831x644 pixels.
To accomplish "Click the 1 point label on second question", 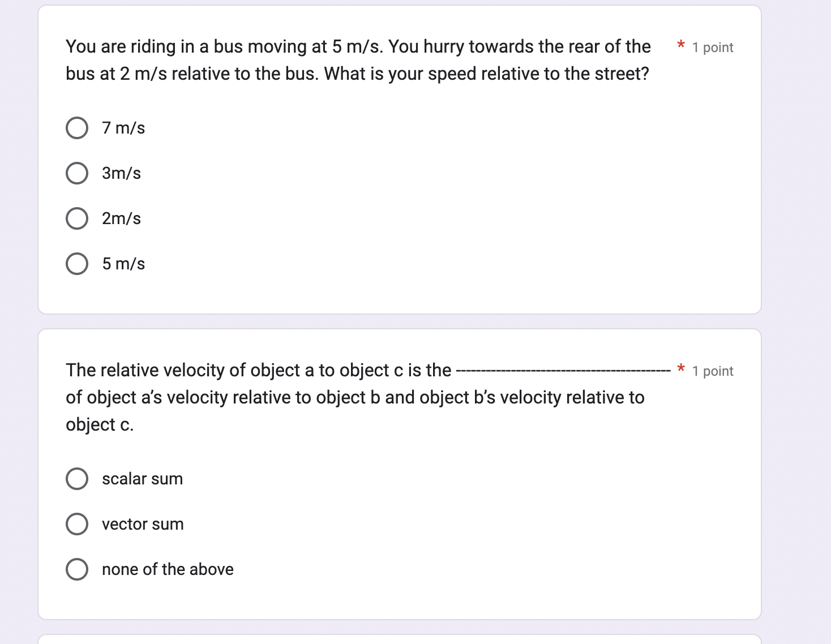I will 712,371.
